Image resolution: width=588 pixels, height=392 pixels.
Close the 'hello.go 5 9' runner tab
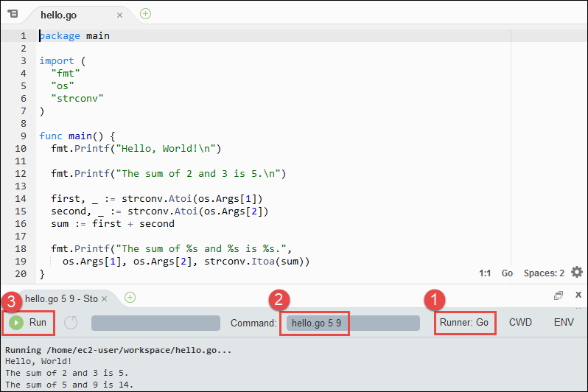pos(105,298)
